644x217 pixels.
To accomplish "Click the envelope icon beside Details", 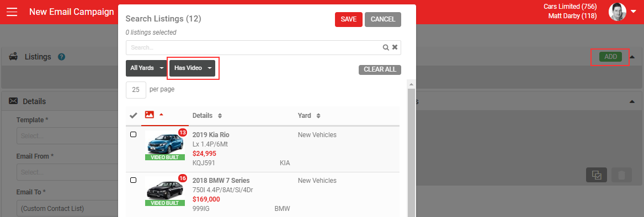I will [x=13, y=101].
